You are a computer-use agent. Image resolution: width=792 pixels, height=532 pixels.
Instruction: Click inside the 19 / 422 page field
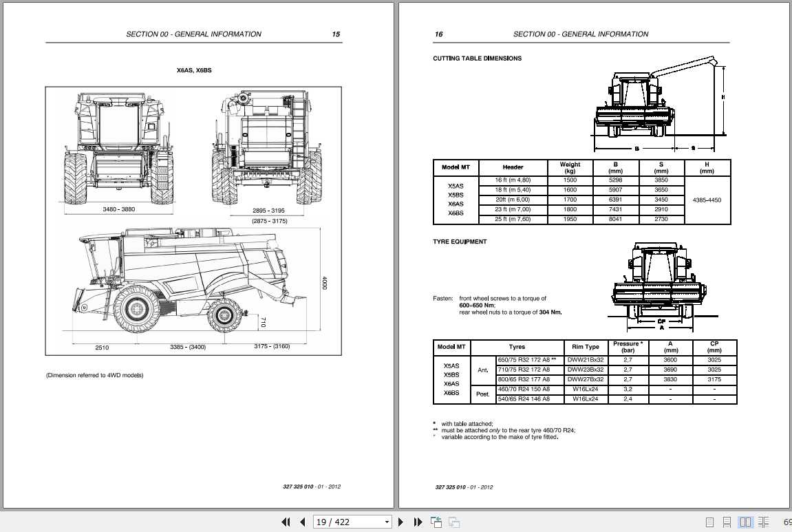(347, 522)
